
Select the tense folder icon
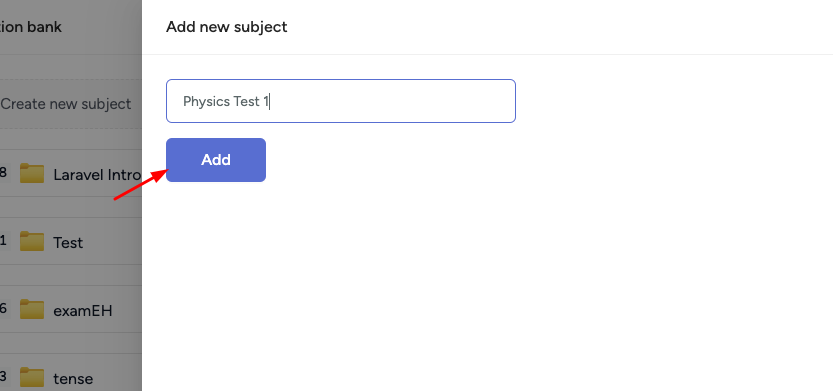coord(32,378)
